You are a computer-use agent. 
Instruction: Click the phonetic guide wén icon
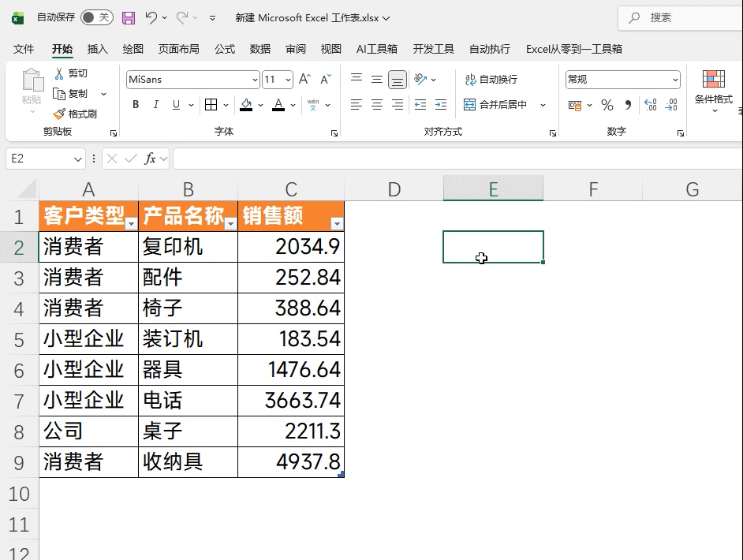313,105
